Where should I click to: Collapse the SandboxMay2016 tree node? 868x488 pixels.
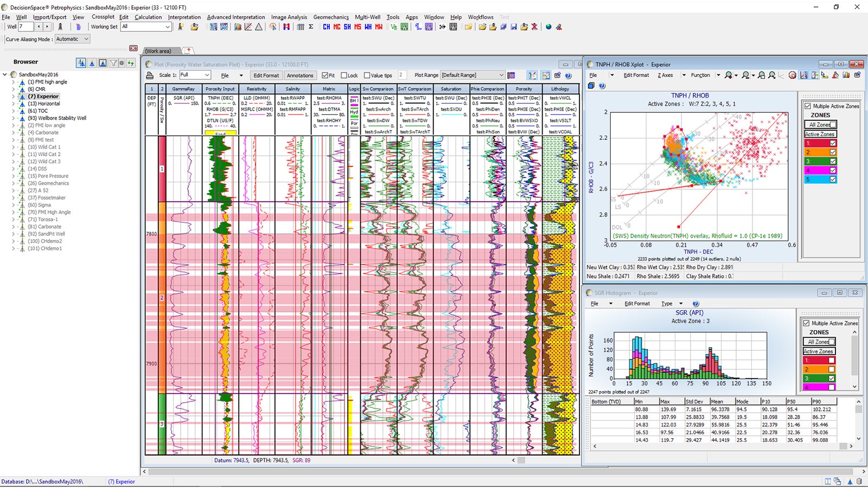coord(5,75)
